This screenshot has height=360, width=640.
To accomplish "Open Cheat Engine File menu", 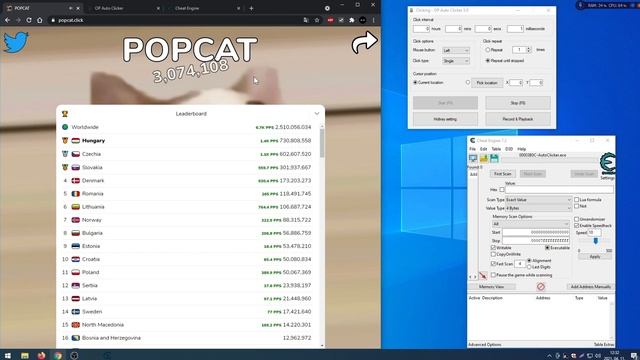I will click(472, 149).
